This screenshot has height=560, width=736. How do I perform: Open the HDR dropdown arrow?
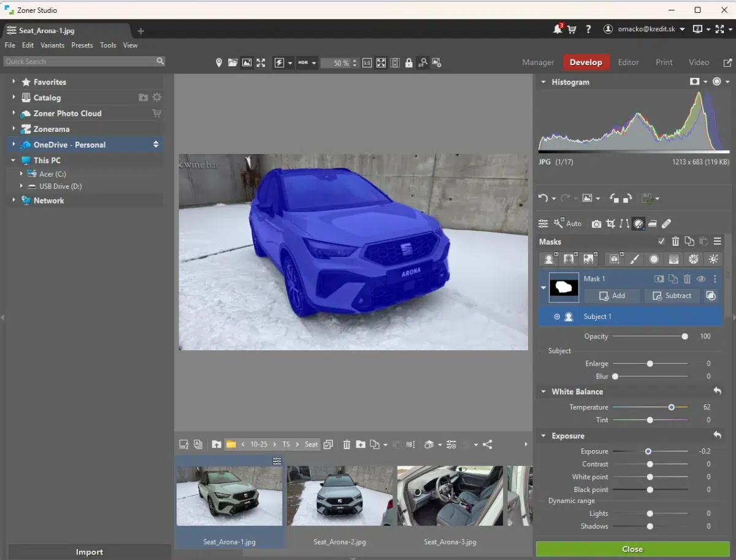313,63
